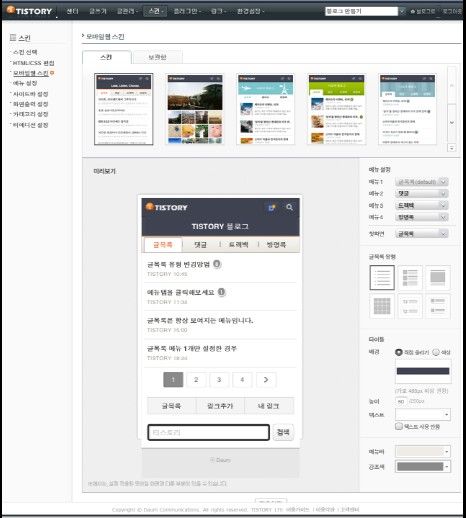Open 스킨 선택 in left sidebar

25,52
